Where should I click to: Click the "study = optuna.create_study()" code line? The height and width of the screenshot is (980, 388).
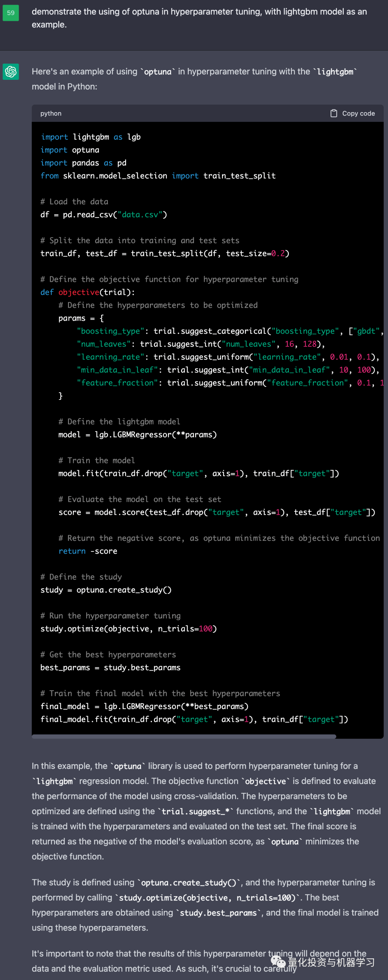point(106,590)
